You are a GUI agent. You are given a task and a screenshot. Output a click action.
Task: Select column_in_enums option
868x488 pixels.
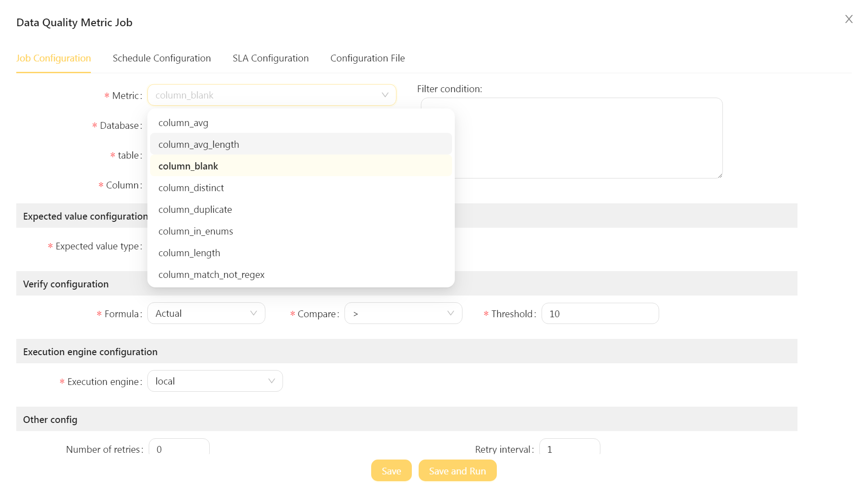tap(195, 231)
